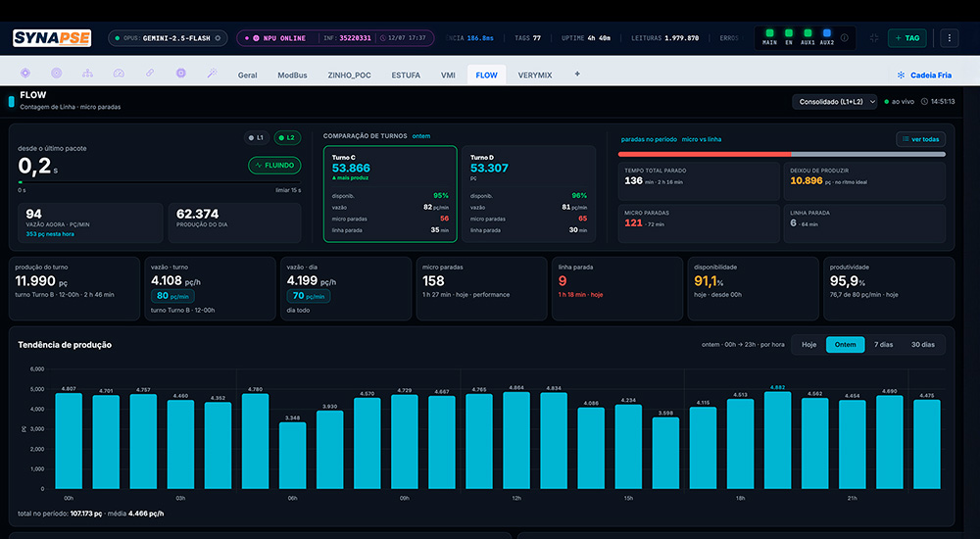The height and width of the screenshot is (539, 980).
Task: Click the AUX1 status indicator
Action: [808, 37]
